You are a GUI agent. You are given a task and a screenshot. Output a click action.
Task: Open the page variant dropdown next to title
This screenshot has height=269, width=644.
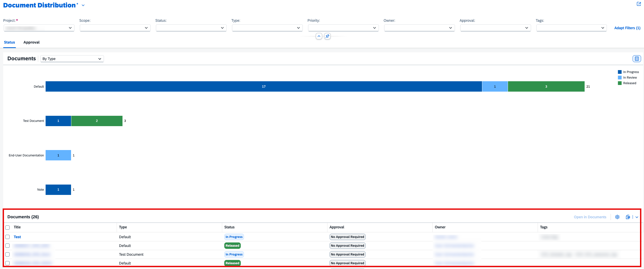tap(83, 5)
